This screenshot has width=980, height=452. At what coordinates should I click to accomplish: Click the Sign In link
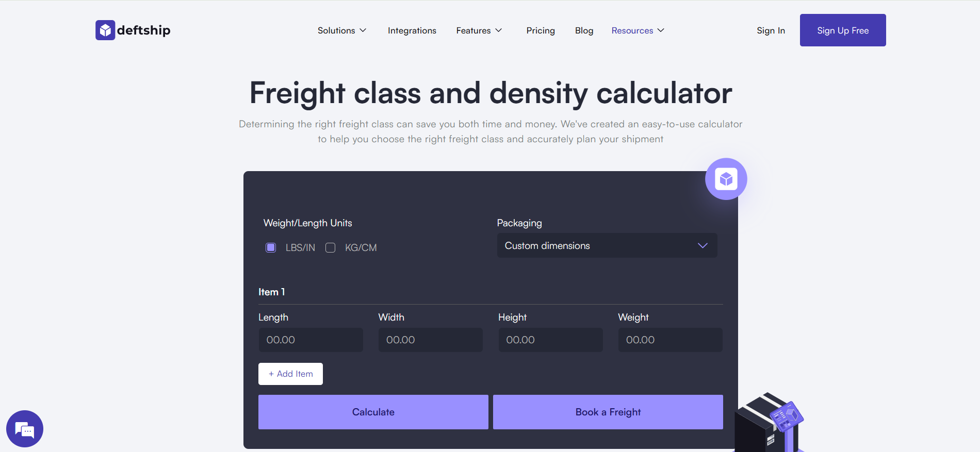pos(771,30)
